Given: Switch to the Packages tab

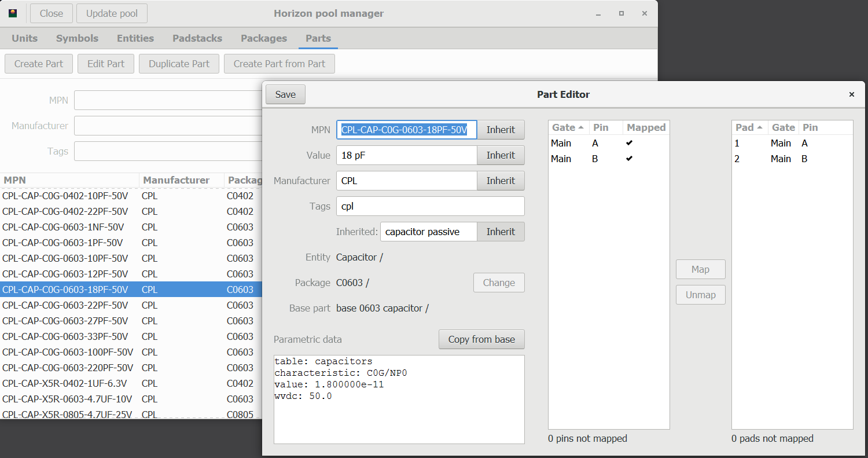Looking at the screenshot, I should click(264, 38).
